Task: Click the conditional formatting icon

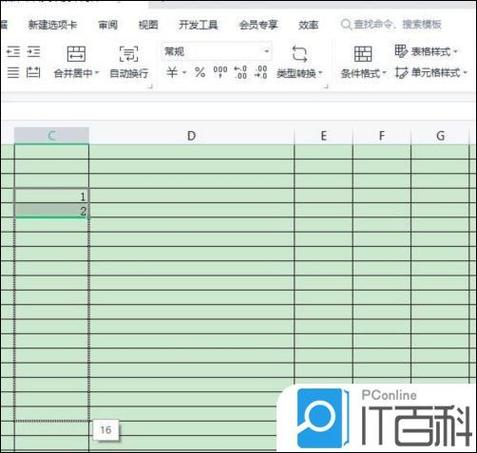Action: click(363, 54)
